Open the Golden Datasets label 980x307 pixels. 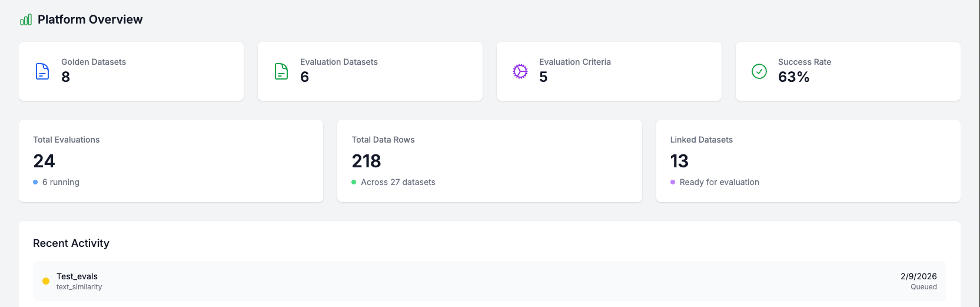tap(94, 62)
